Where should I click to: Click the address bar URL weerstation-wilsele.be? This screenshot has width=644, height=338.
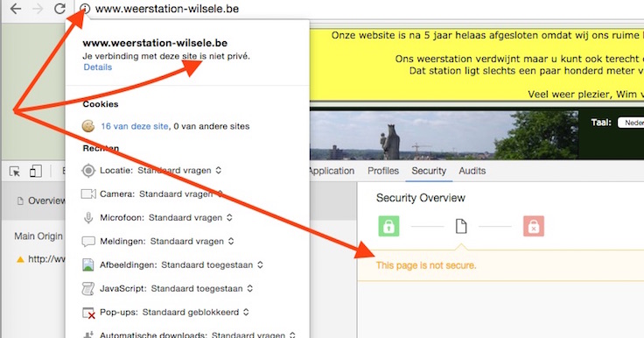point(167,9)
